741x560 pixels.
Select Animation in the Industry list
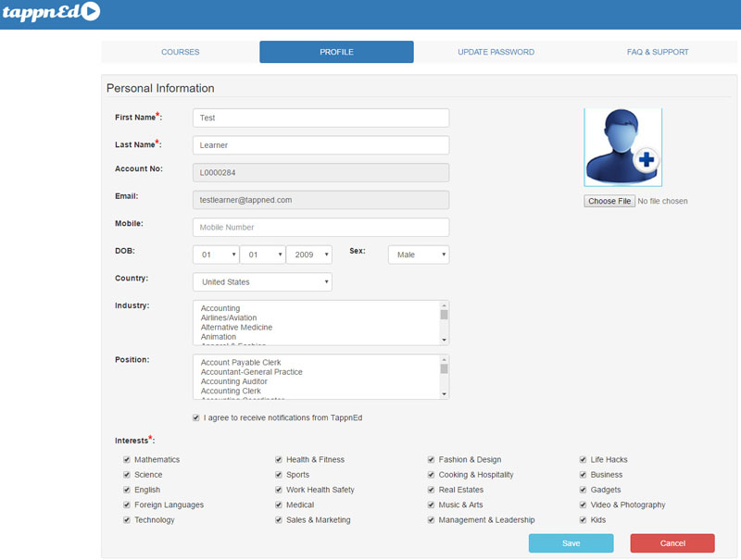pyautogui.click(x=219, y=337)
